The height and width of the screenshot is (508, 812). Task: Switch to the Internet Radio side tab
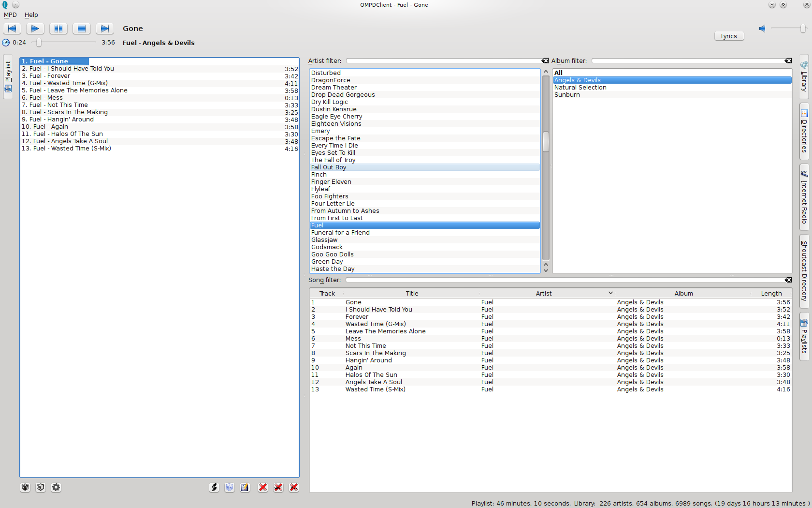tap(804, 197)
